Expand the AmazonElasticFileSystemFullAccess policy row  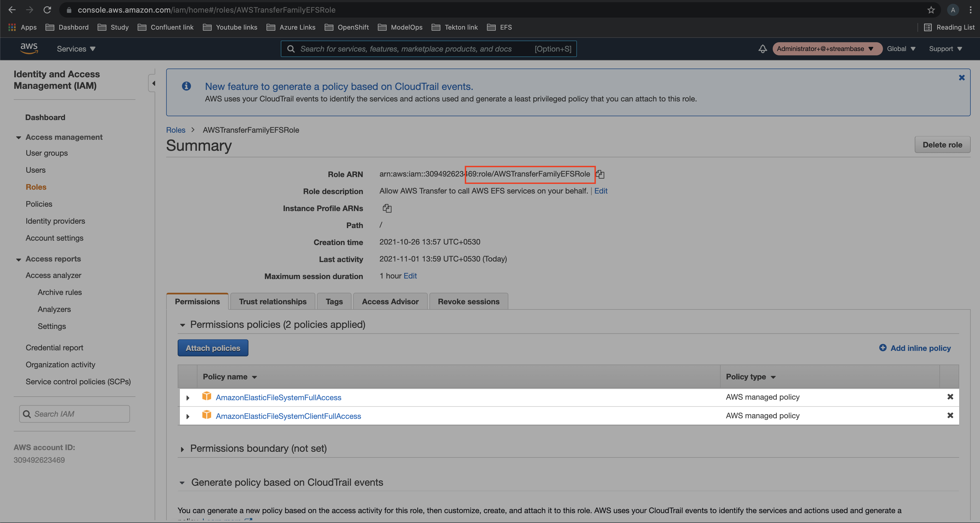click(x=188, y=397)
